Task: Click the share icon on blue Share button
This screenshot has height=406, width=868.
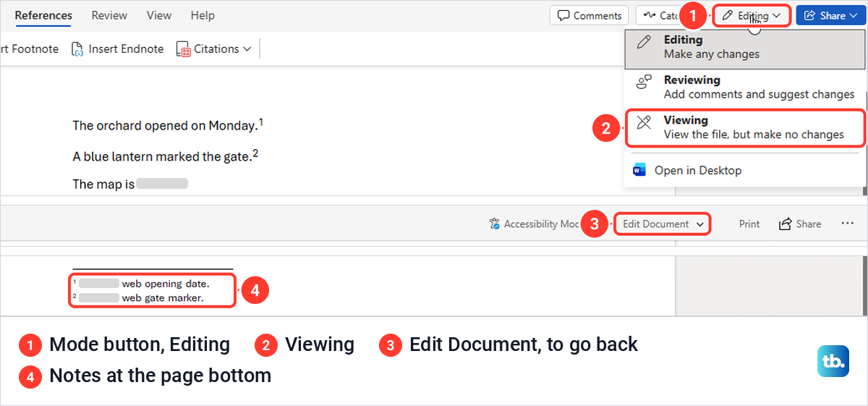Action: click(x=809, y=15)
